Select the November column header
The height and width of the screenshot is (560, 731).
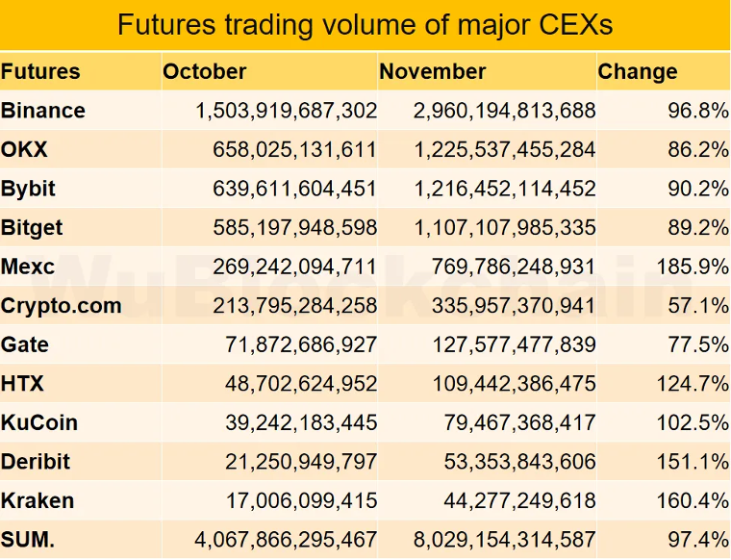coord(433,72)
